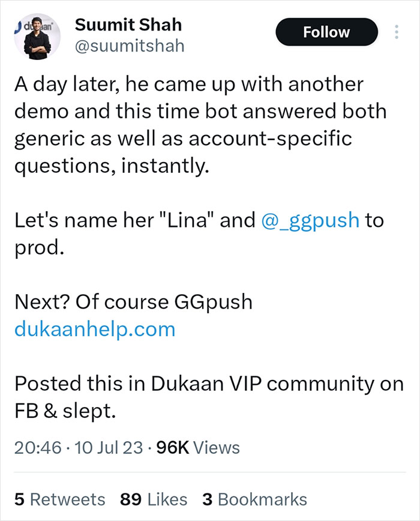420x521 pixels.
Task: Show the 89 Likes list
Action: tap(154, 499)
